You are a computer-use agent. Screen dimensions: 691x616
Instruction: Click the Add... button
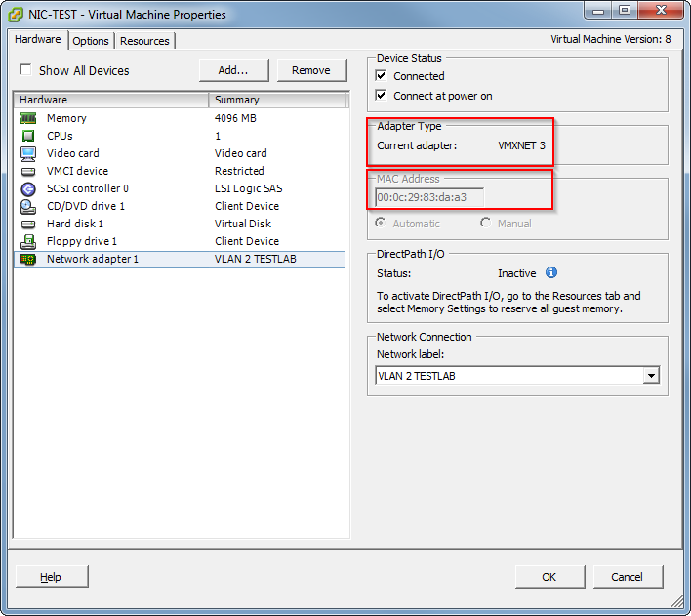tap(233, 70)
